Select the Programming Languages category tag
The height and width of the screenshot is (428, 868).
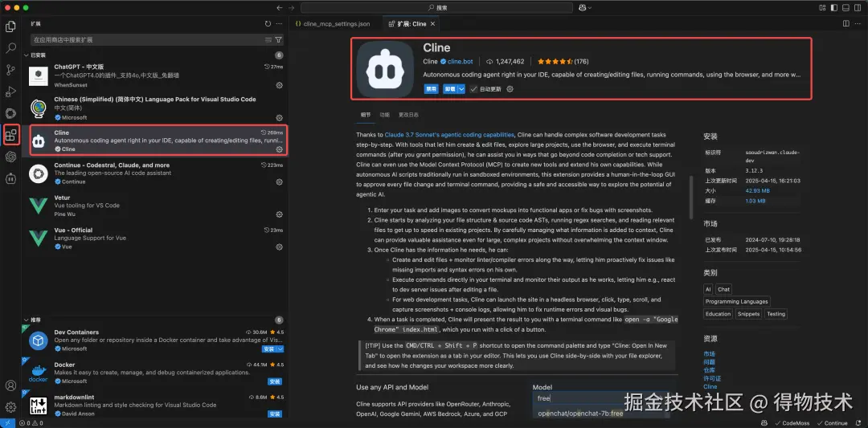(x=736, y=301)
